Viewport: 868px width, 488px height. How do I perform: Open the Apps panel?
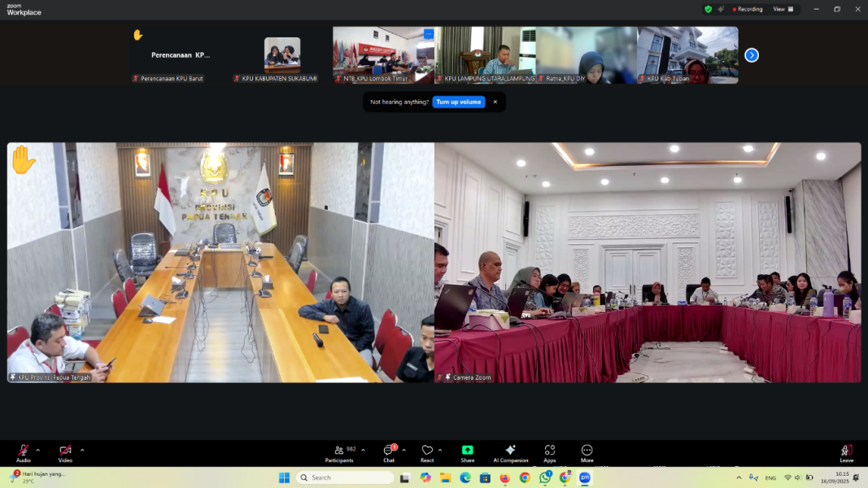[550, 451]
